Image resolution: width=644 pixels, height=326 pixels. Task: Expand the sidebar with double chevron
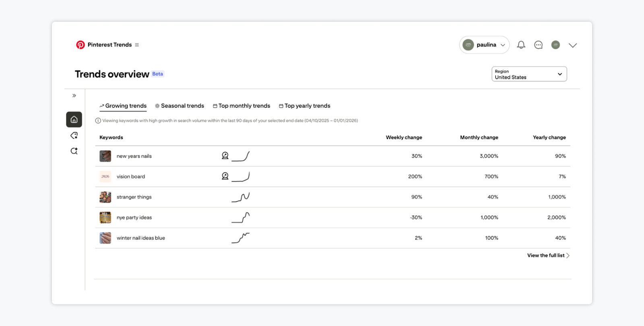pyautogui.click(x=74, y=96)
